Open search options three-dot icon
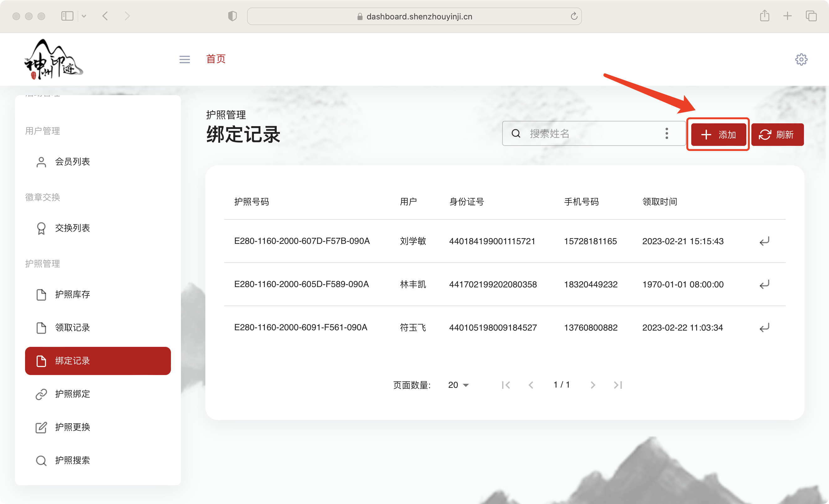The image size is (829, 504). [667, 134]
